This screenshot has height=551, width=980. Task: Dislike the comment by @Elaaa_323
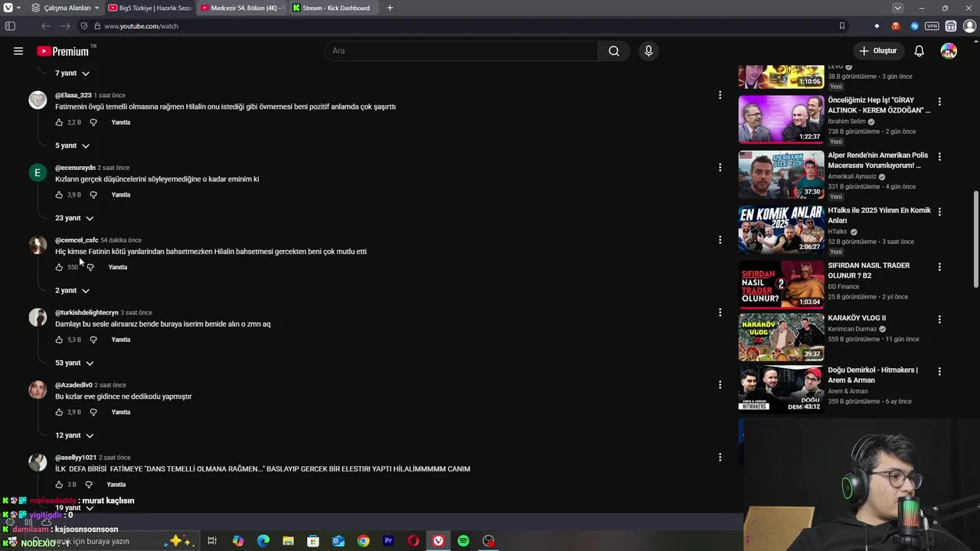[93, 122]
